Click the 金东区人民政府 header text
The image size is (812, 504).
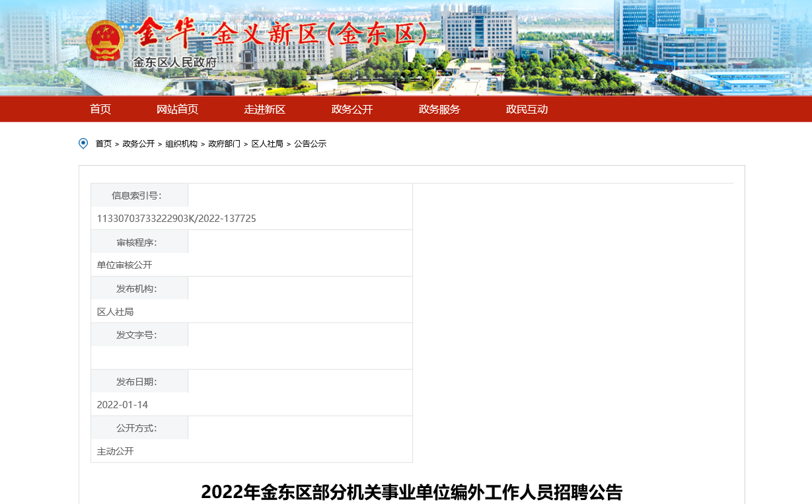pos(175,63)
